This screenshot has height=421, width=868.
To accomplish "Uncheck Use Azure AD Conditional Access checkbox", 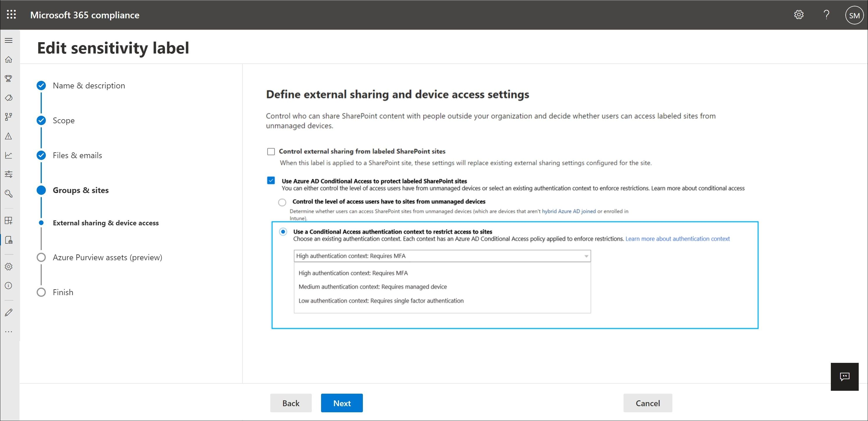I will (271, 181).
